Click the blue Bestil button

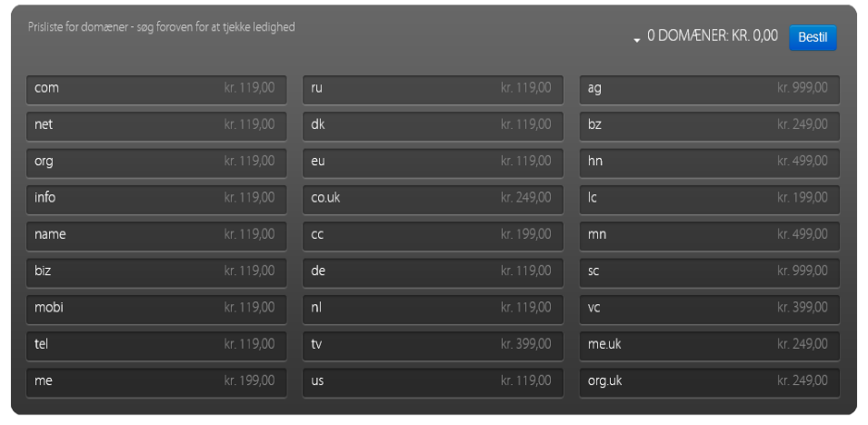click(x=813, y=37)
